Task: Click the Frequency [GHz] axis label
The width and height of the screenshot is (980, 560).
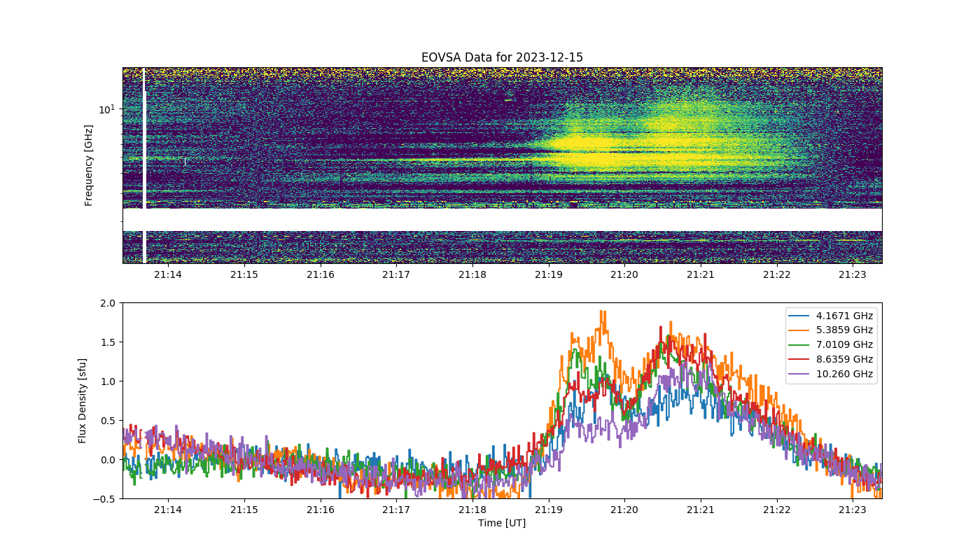Action: click(89, 165)
